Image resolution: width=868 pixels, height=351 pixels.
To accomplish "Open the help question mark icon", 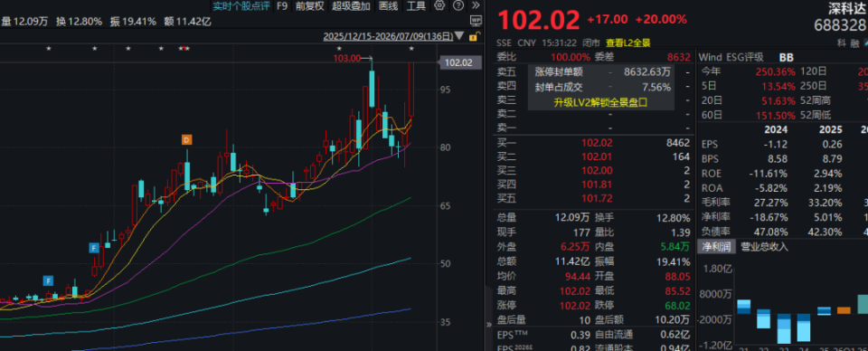I will (x=458, y=6).
